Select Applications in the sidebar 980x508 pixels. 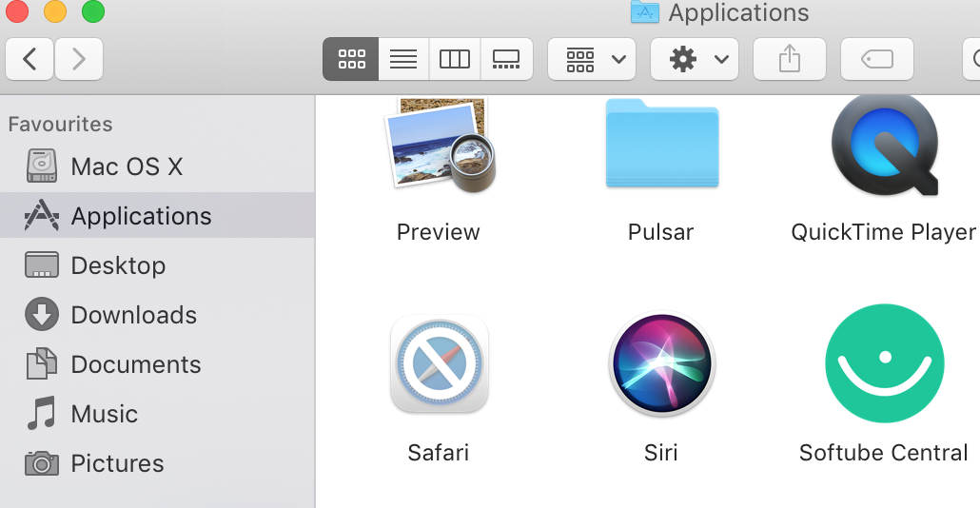(157, 216)
